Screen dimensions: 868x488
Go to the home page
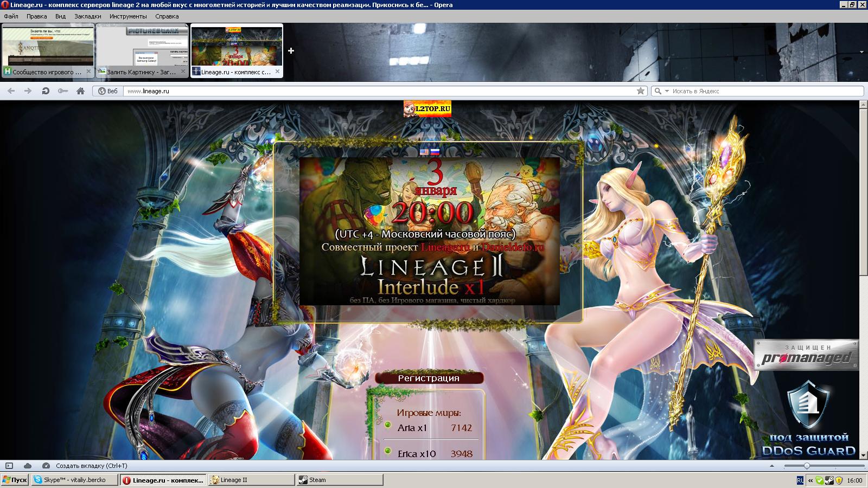[80, 91]
